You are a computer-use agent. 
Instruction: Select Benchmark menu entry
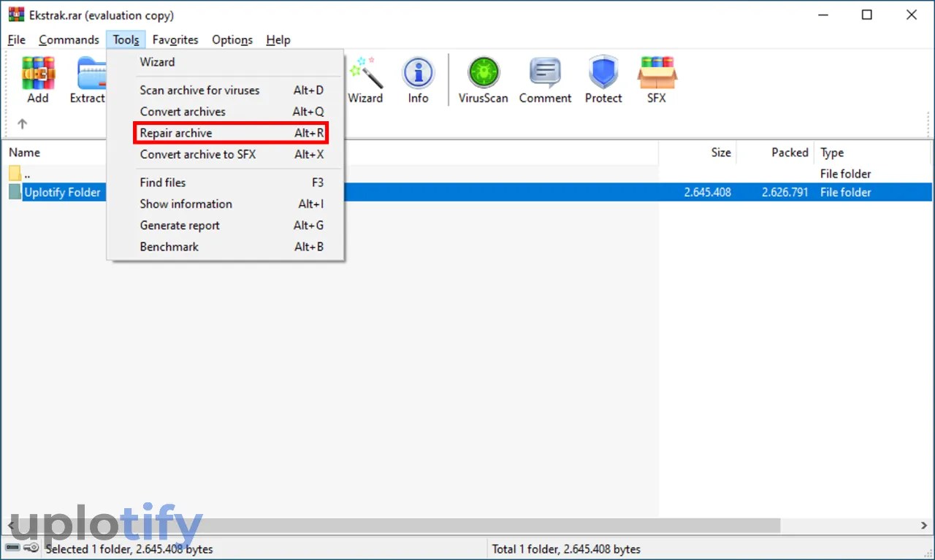225,247
